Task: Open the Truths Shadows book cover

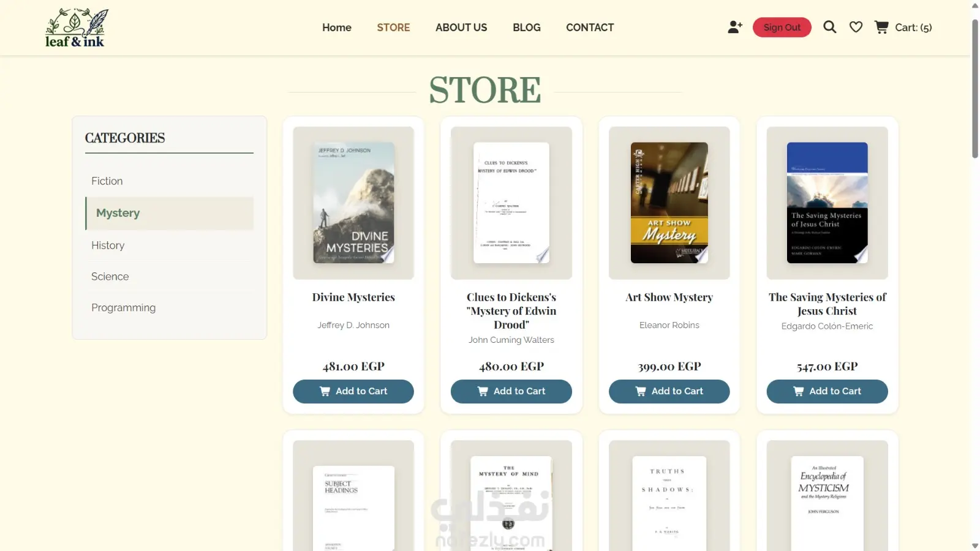Action: [669, 503]
